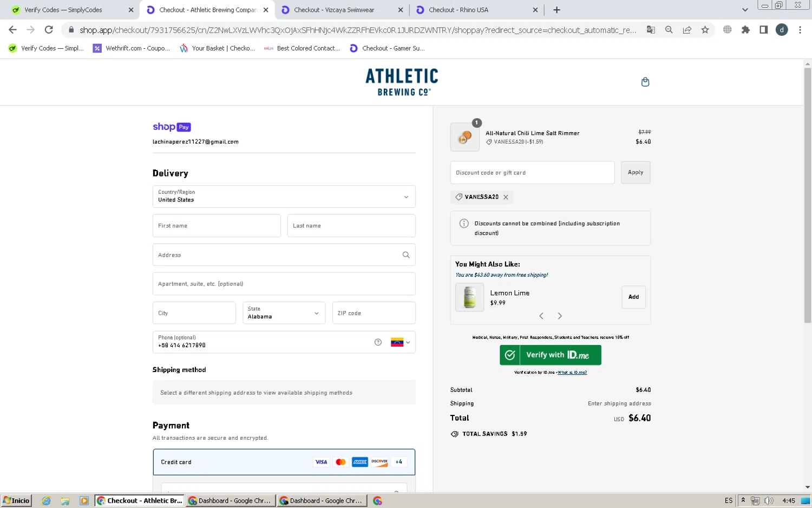Toggle the browser side panel icon
This screenshot has height=508, width=812.
[763, 30]
